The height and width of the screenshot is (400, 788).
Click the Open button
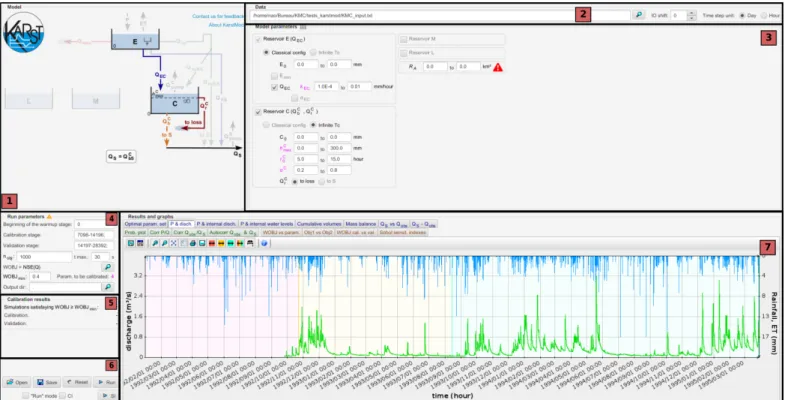click(17, 382)
